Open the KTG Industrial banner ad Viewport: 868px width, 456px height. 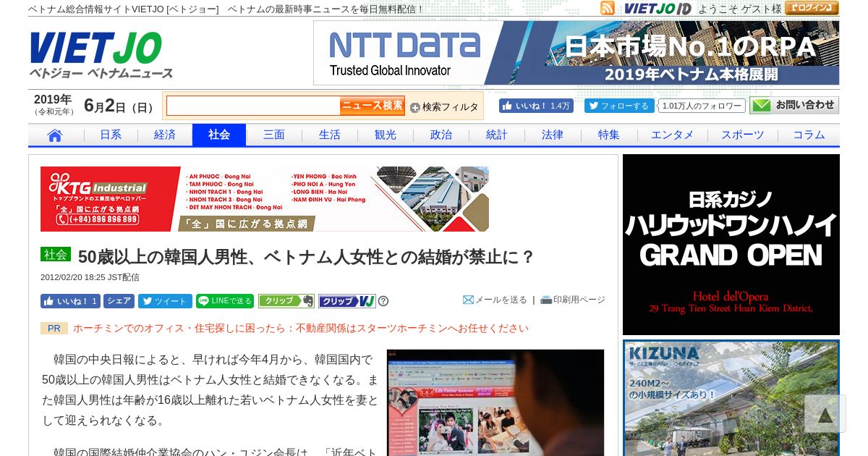[x=265, y=199]
